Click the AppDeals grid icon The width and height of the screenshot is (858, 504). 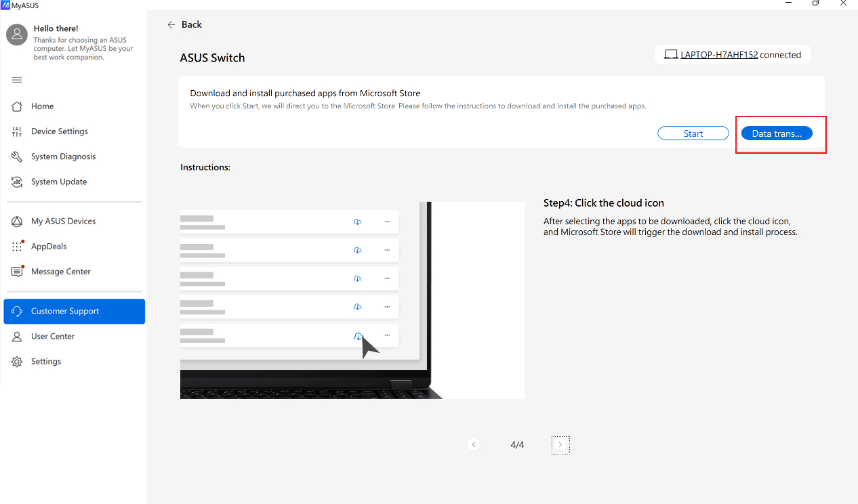tap(18, 247)
